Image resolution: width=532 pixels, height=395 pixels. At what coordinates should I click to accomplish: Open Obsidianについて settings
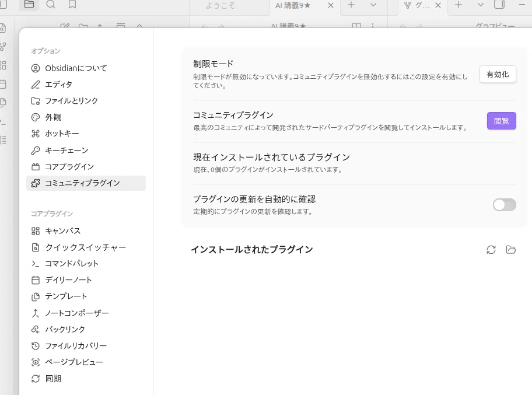pos(86,68)
